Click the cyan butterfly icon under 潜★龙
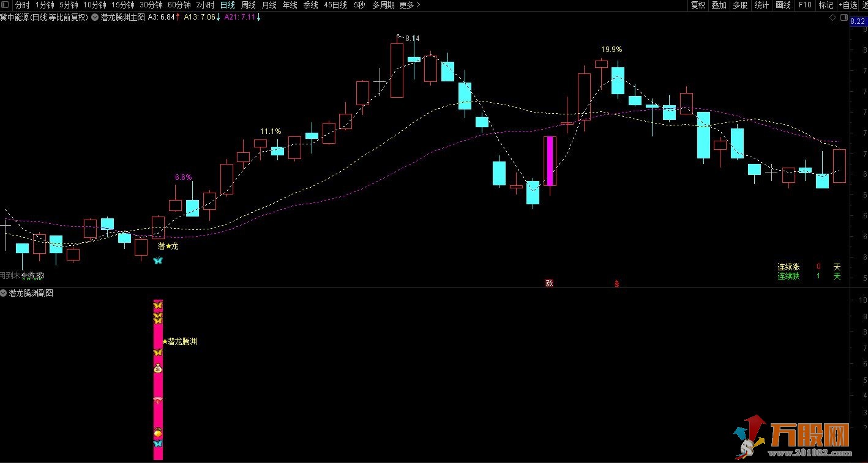The width and height of the screenshot is (868, 463). (x=158, y=261)
